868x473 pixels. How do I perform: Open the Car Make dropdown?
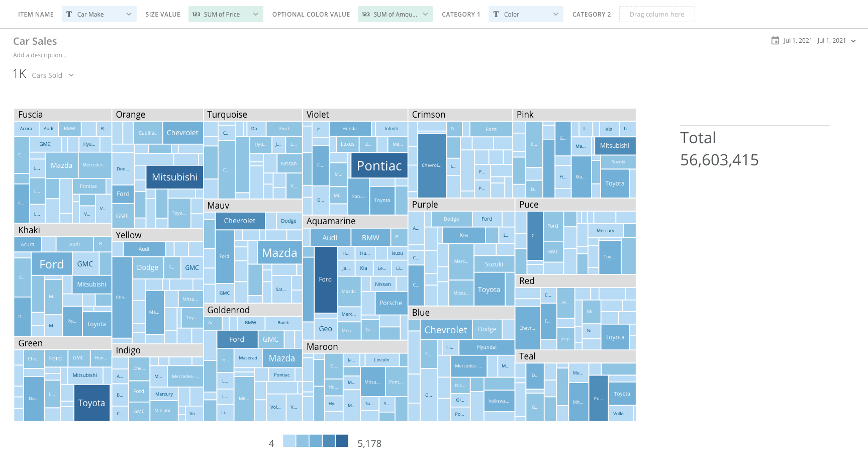pyautogui.click(x=131, y=14)
